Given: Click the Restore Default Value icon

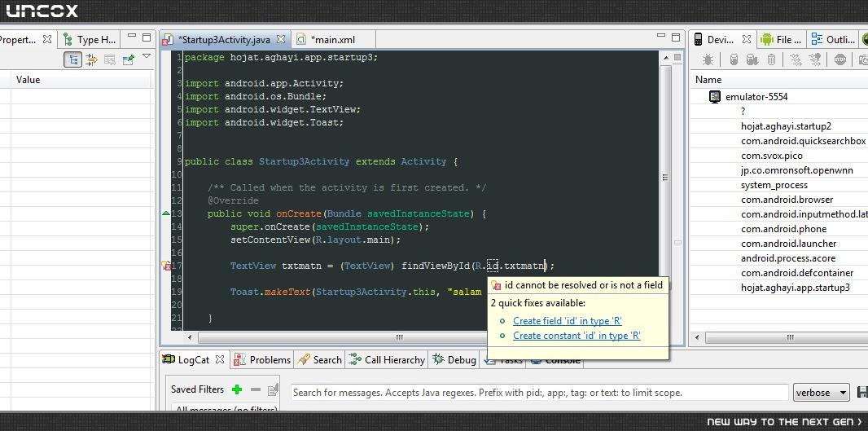Looking at the screenshot, I should [110, 59].
